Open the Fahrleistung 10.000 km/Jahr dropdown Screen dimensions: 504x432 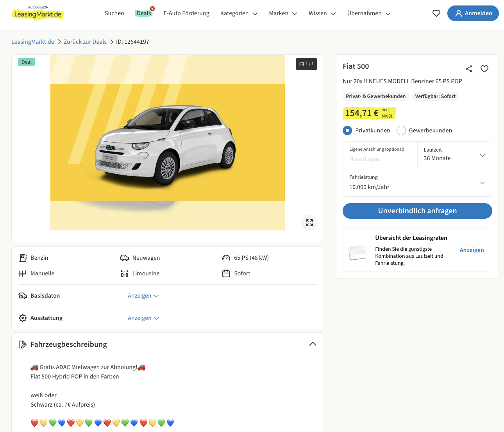click(417, 182)
